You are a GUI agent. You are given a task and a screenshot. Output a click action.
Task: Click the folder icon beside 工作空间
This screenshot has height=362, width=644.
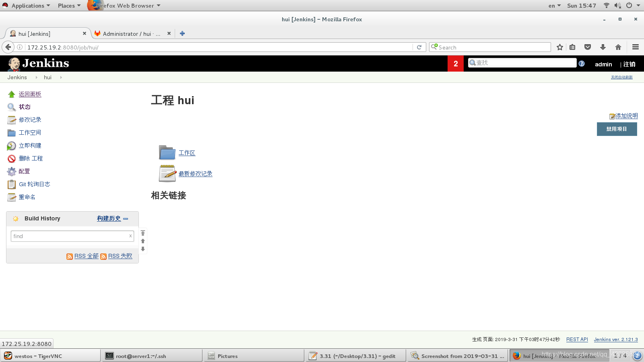pyautogui.click(x=11, y=133)
